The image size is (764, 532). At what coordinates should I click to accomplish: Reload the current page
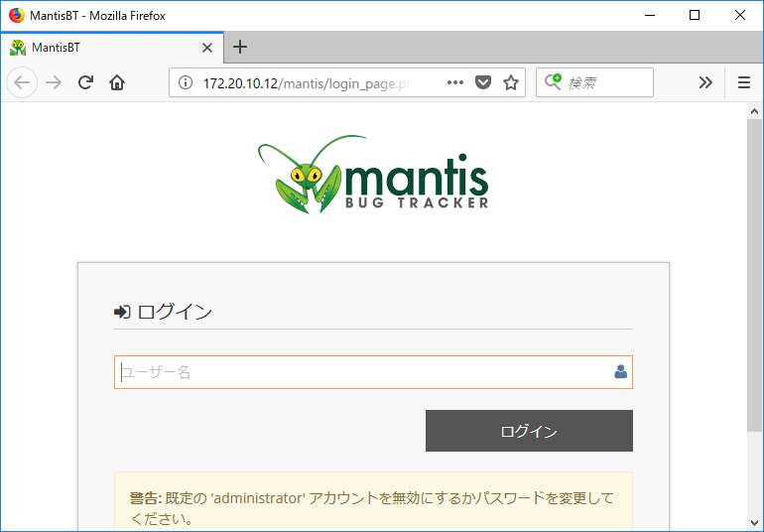click(85, 83)
